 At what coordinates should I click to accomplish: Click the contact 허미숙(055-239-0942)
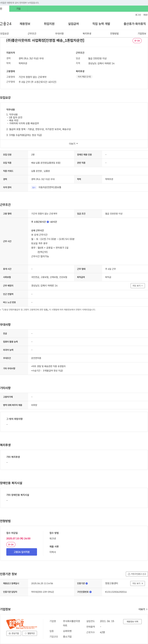click(42, 592)
